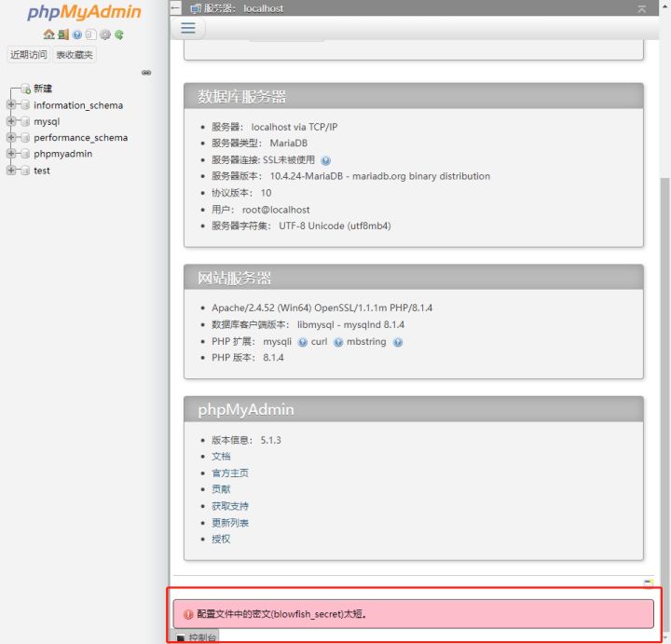Click the Apache/2.4.52 web server text

pyautogui.click(x=322, y=308)
